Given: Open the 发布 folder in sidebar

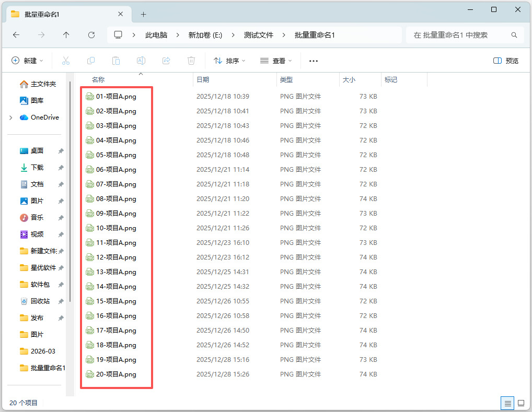Looking at the screenshot, I should pyautogui.click(x=32, y=317).
